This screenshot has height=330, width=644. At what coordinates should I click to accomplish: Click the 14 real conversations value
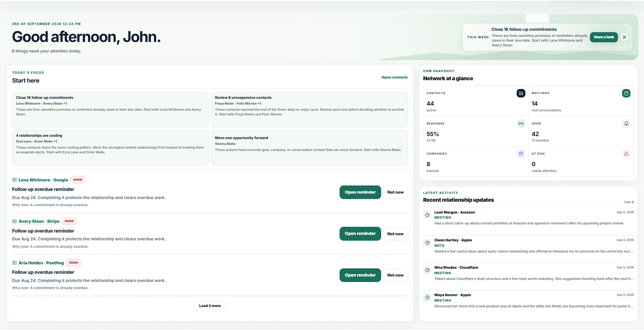535,104
